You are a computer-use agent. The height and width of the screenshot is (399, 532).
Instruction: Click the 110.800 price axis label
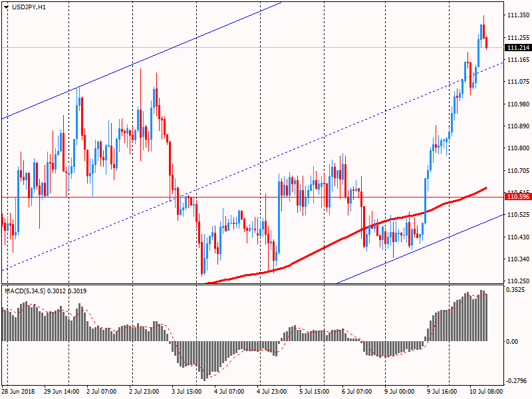click(518, 148)
